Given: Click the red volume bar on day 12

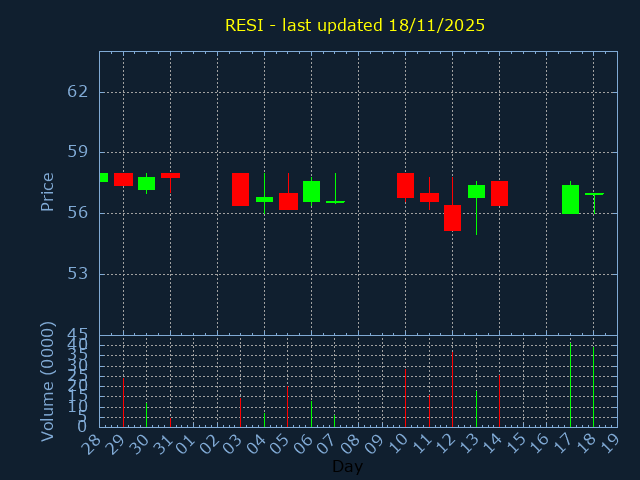Looking at the screenshot, I should pyautogui.click(x=452, y=388).
